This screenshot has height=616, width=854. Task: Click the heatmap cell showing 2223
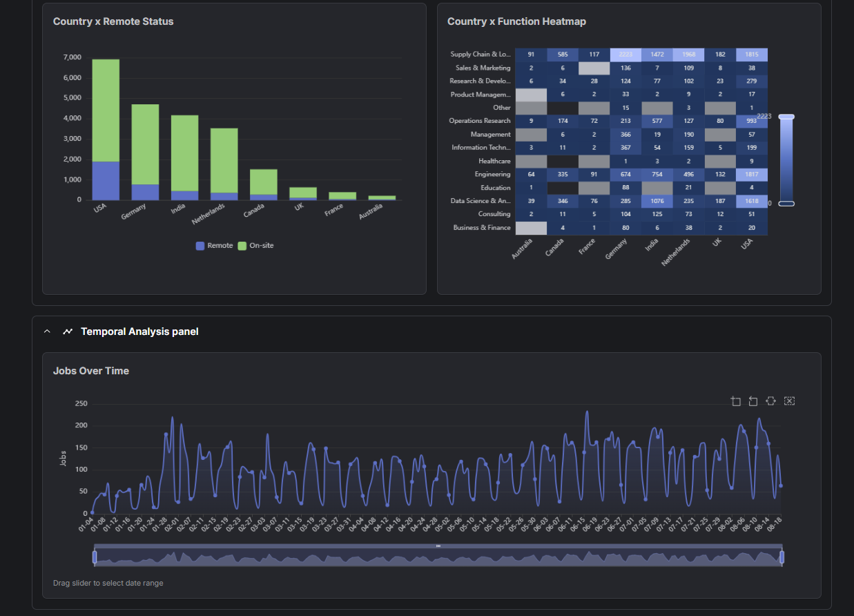pyautogui.click(x=625, y=55)
